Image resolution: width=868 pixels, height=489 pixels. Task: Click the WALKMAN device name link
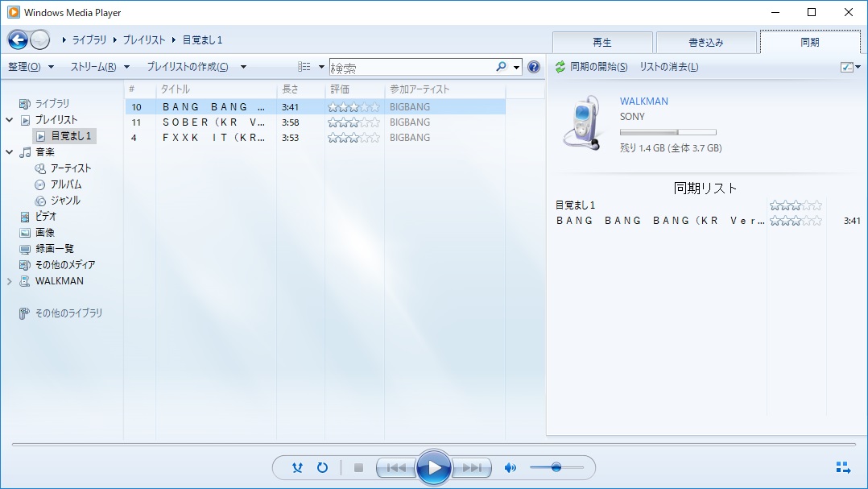(x=644, y=102)
